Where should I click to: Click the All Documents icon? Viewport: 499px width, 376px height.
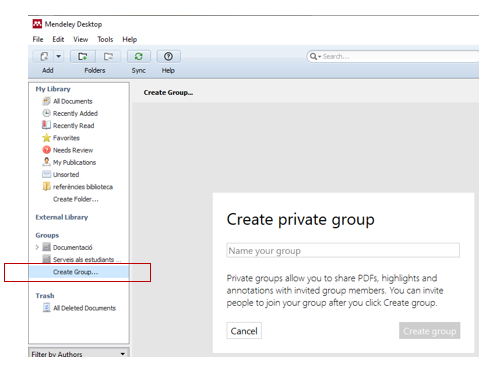[47, 101]
